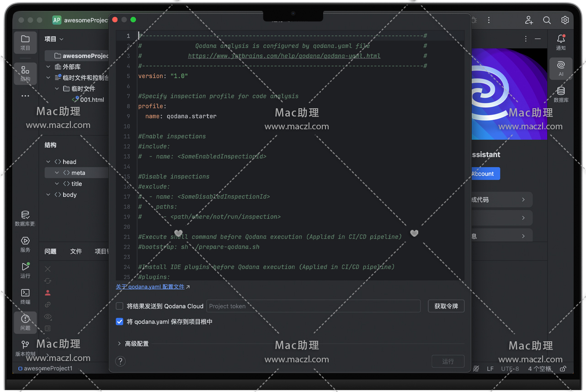Select the 问题 tab in Problems panel
Screen dimensions: 586x392
(50, 251)
